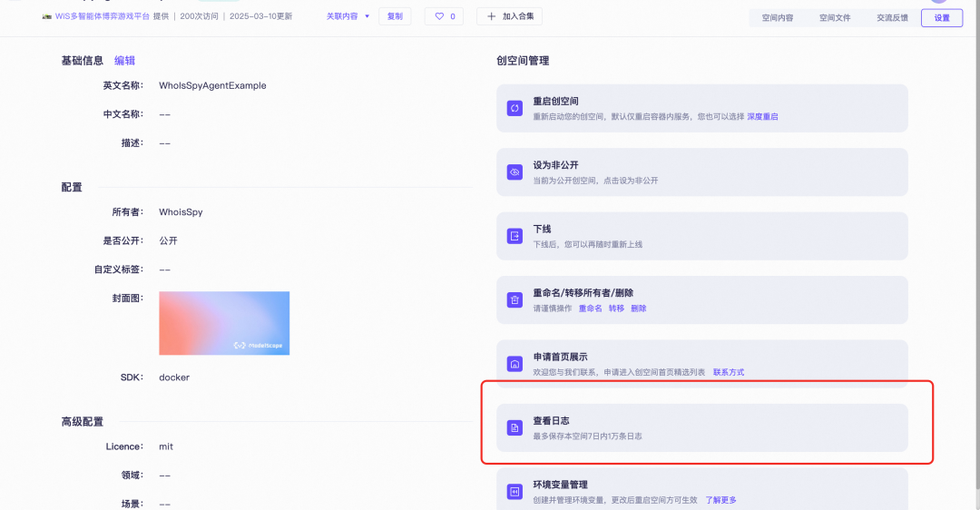Image resolution: width=980 pixels, height=510 pixels.
Task: Click the WiS platform avatar icon
Action: pos(47,16)
